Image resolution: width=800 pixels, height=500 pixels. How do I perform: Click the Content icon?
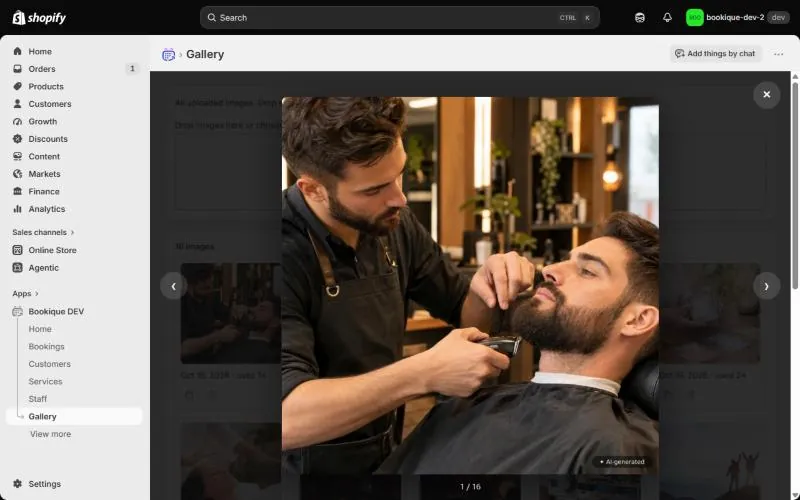[17, 156]
